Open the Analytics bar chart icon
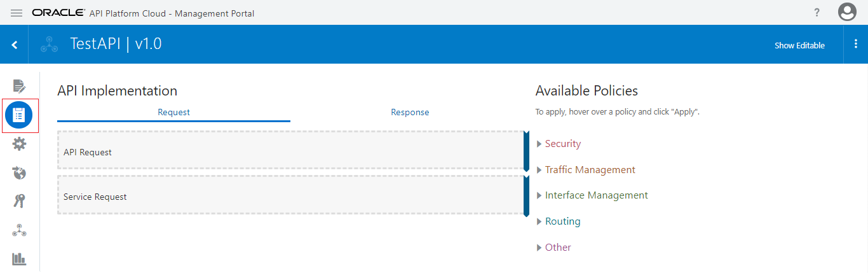Viewport: 868px width, 273px height. 19,259
